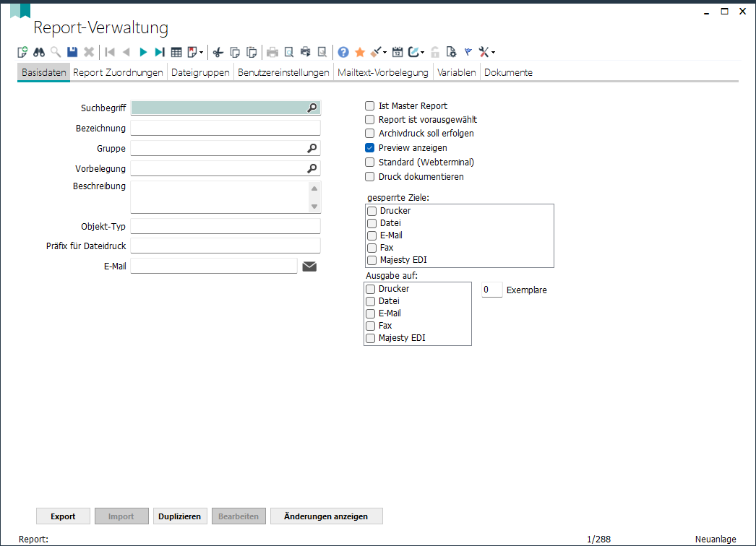Screen dimensions: 756x546
Task: Click the edit note with arrow icon
Action: click(413, 52)
